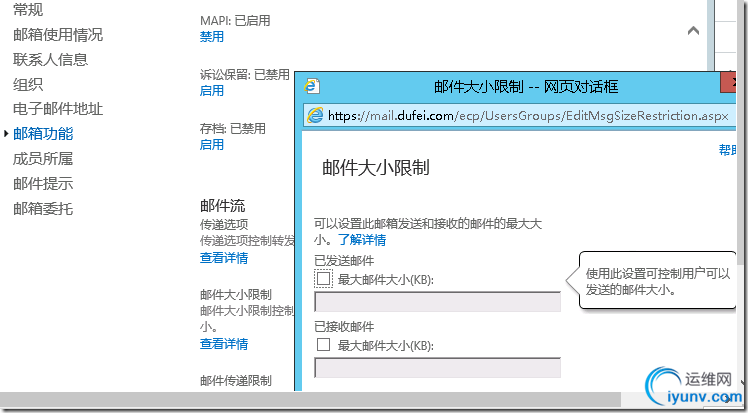The image size is (748, 413).
Task: Open 查看详情 under 传递选项
Action: [x=224, y=258]
